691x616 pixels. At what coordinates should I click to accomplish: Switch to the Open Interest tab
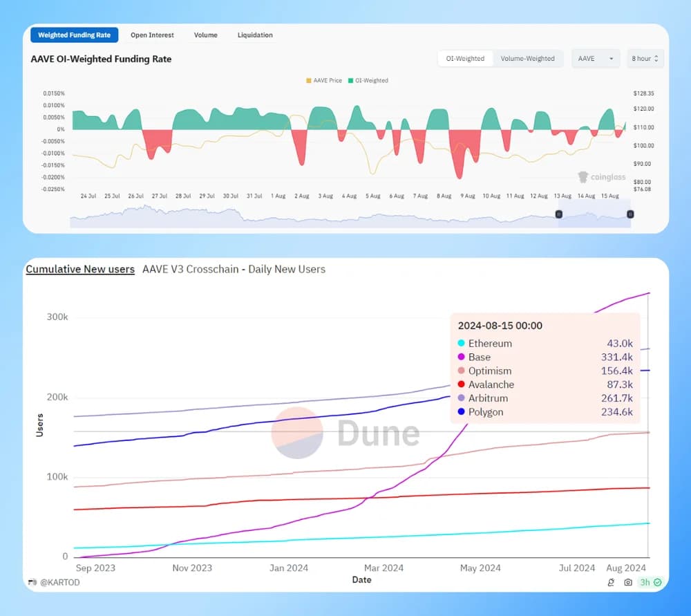[x=152, y=35]
